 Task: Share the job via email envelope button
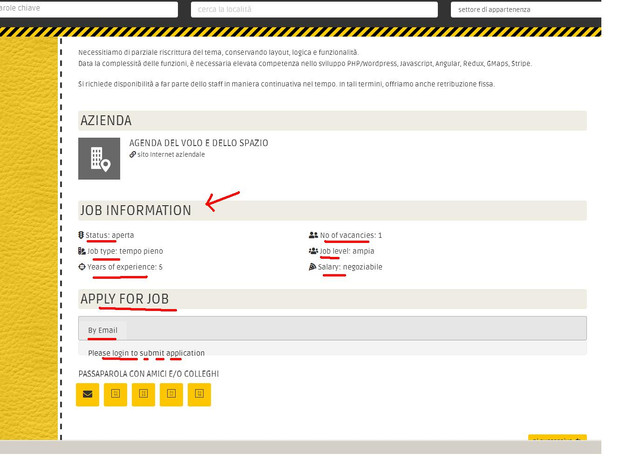[x=87, y=395]
